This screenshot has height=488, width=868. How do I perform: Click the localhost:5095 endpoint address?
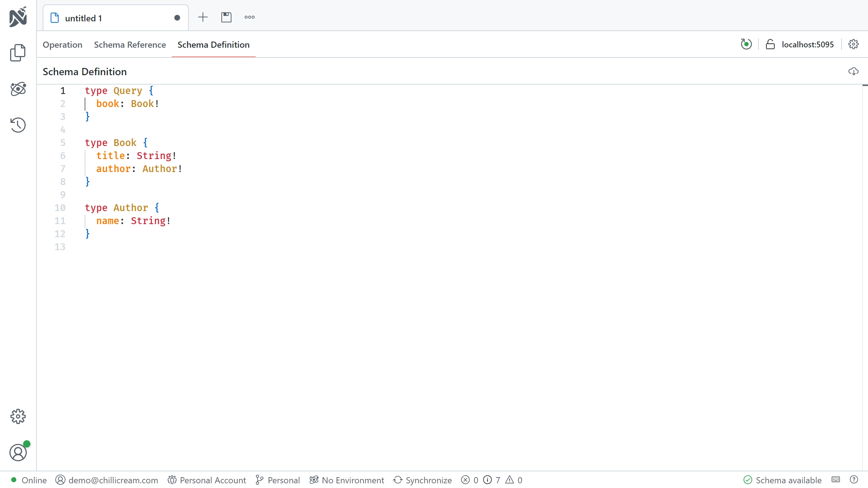coord(808,44)
